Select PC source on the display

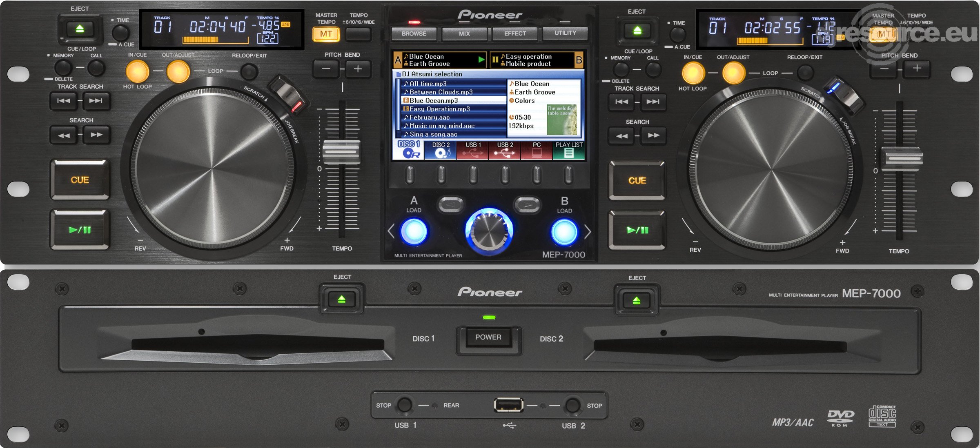click(x=537, y=150)
